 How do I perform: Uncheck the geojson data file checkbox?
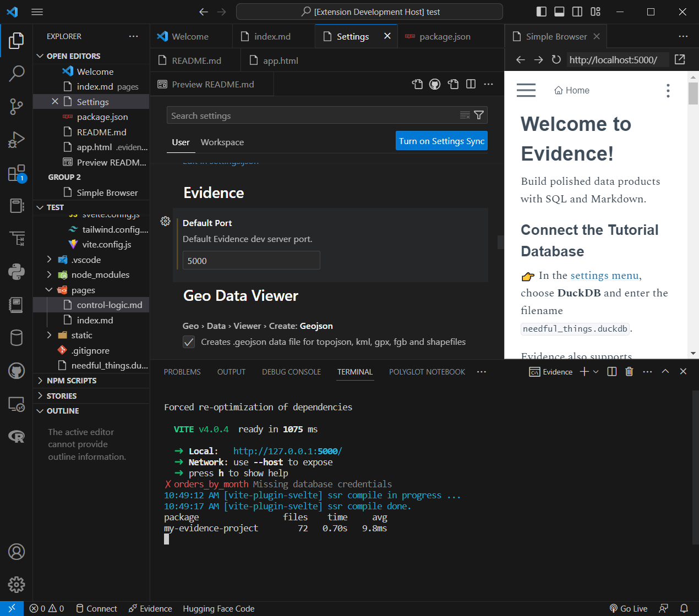188,342
